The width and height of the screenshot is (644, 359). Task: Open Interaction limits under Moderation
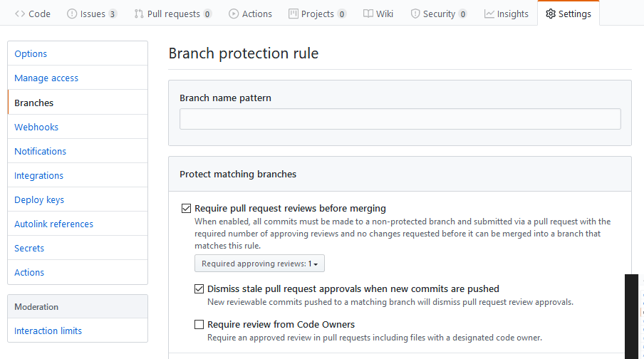[x=78, y=331]
